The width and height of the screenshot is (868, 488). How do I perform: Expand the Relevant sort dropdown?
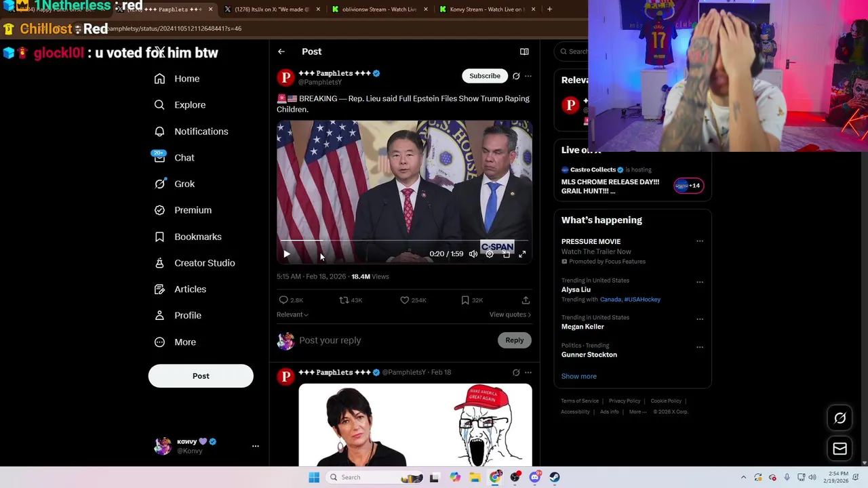[x=292, y=314]
